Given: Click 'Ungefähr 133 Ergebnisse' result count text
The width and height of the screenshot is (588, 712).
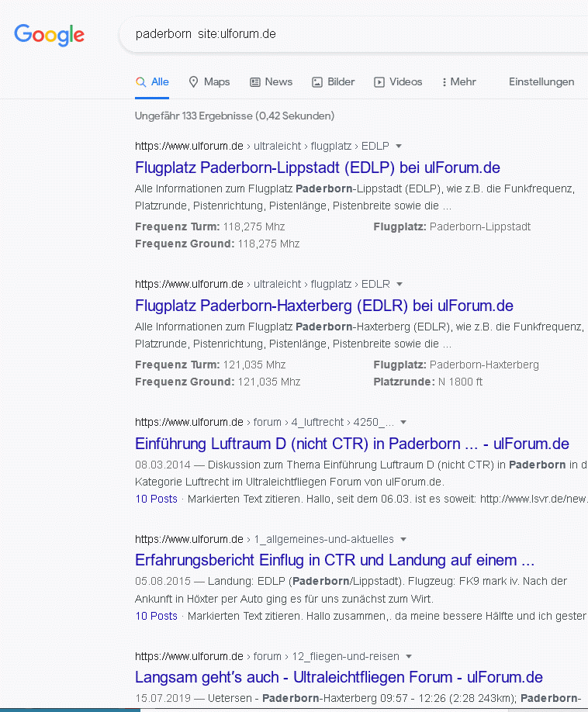Looking at the screenshot, I should tap(235, 116).
